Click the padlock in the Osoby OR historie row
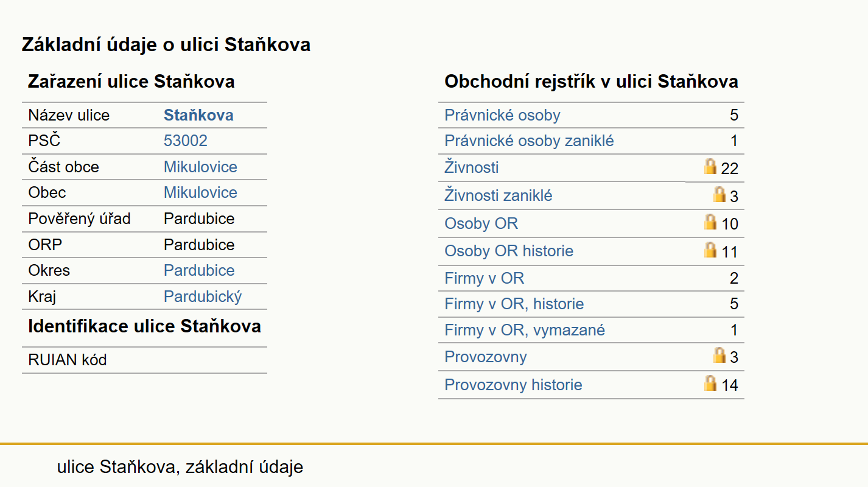Image resolution: width=868 pixels, height=487 pixels. pyautogui.click(x=710, y=250)
